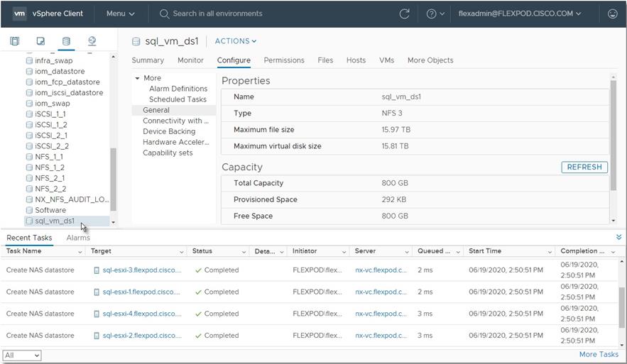The height and width of the screenshot is (364, 627).
Task: Select the sql_vm_ds1 datastore in tree
Action: point(67,221)
